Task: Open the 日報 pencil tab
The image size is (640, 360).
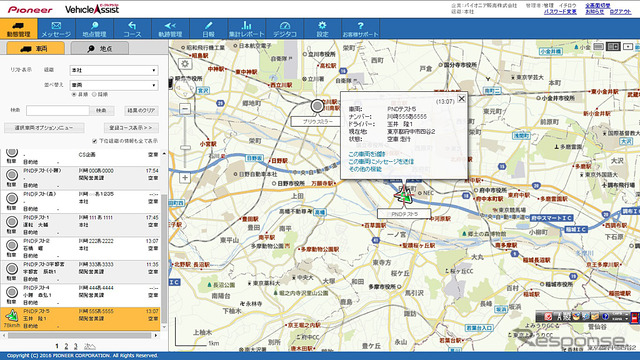Action: click(x=208, y=29)
